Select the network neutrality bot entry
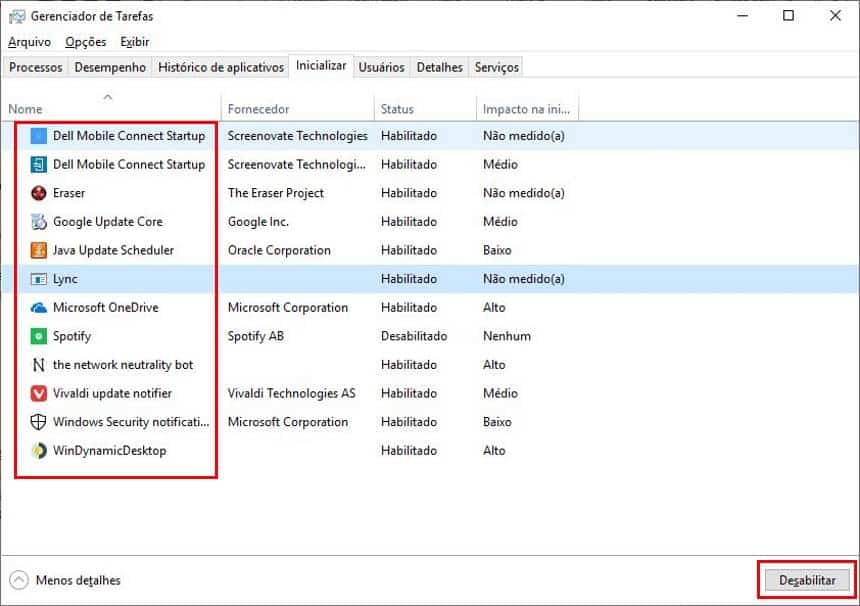The height and width of the screenshot is (606, 860). tap(123, 365)
